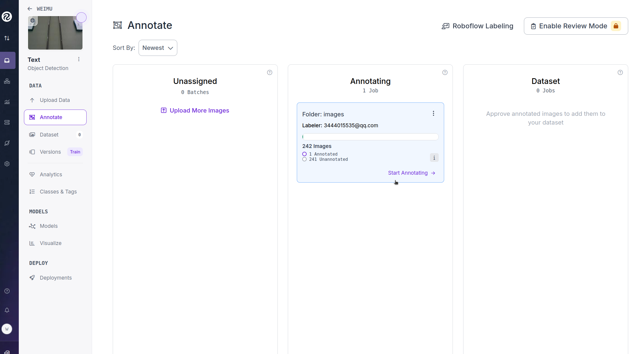The image size is (644, 354).
Task: Click back arrow next to WEIMU
Action: click(x=30, y=9)
